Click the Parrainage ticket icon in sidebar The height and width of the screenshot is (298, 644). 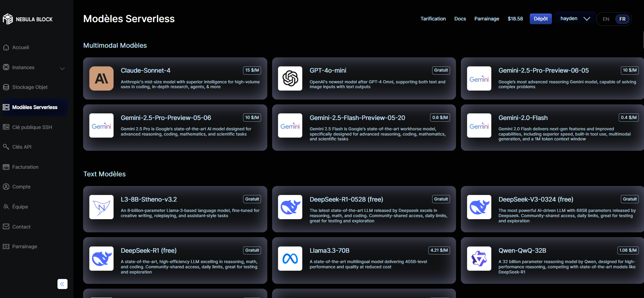(x=6, y=246)
